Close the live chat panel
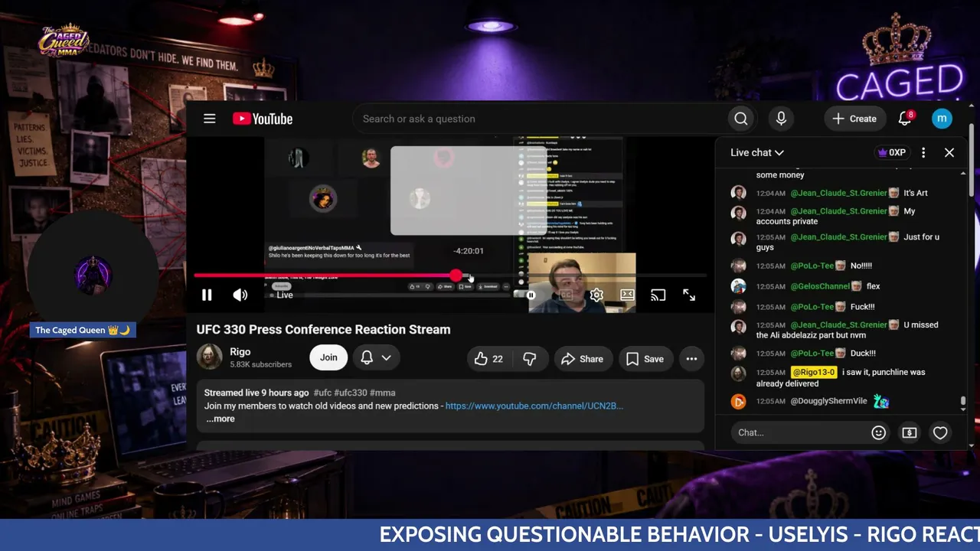The width and height of the screenshot is (980, 551). (x=949, y=152)
